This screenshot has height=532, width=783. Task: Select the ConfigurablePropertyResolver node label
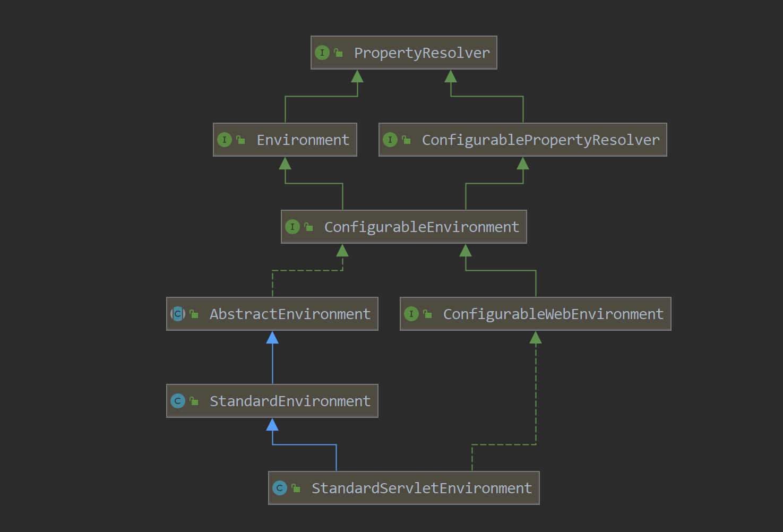pyautogui.click(x=540, y=140)
